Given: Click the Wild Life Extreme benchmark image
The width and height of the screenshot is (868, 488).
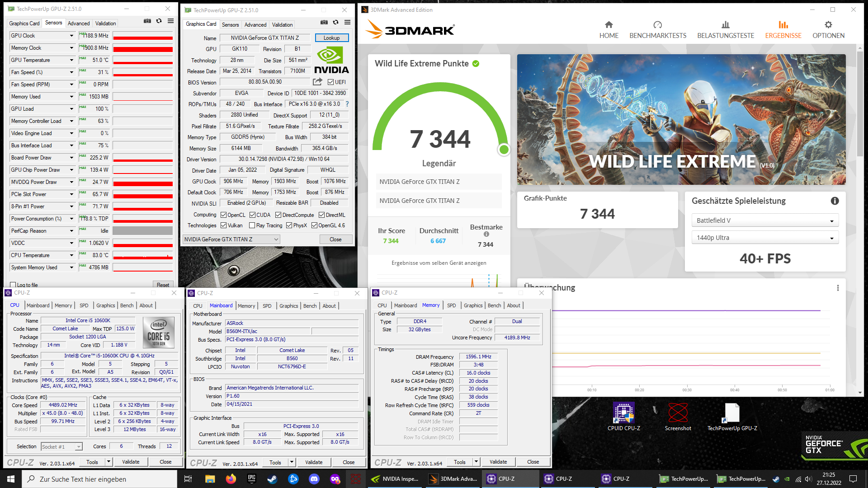Looking at the screenshot, I should pyautogui.click(x=681, y=119).
